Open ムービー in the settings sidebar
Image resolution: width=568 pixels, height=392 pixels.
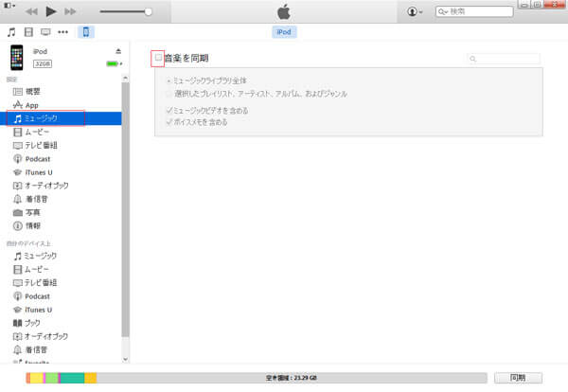[31, 132]
